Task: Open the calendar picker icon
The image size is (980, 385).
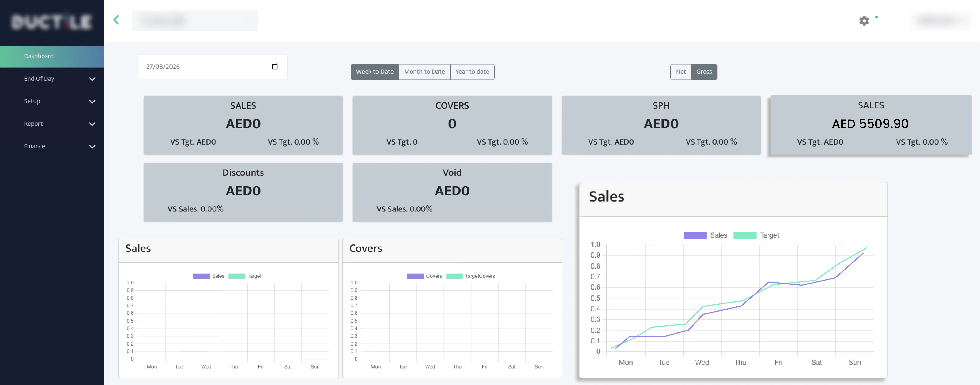Action: 275,67
